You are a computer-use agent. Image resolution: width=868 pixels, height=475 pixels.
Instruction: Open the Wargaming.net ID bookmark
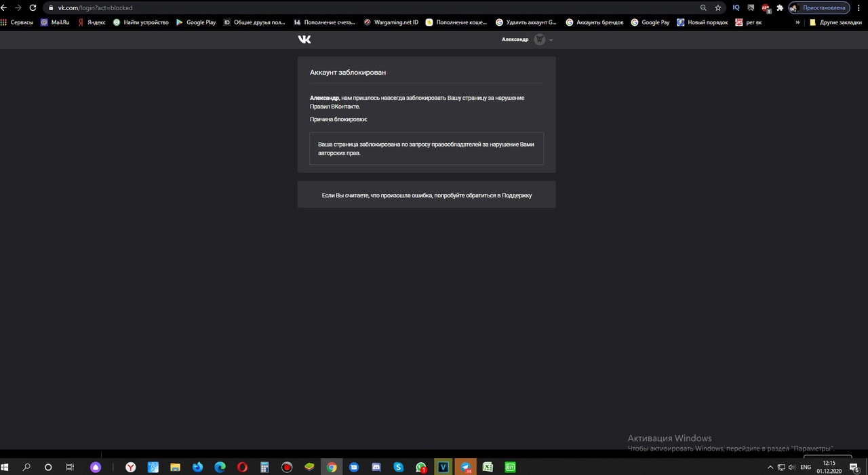click(x=391, y=22)
